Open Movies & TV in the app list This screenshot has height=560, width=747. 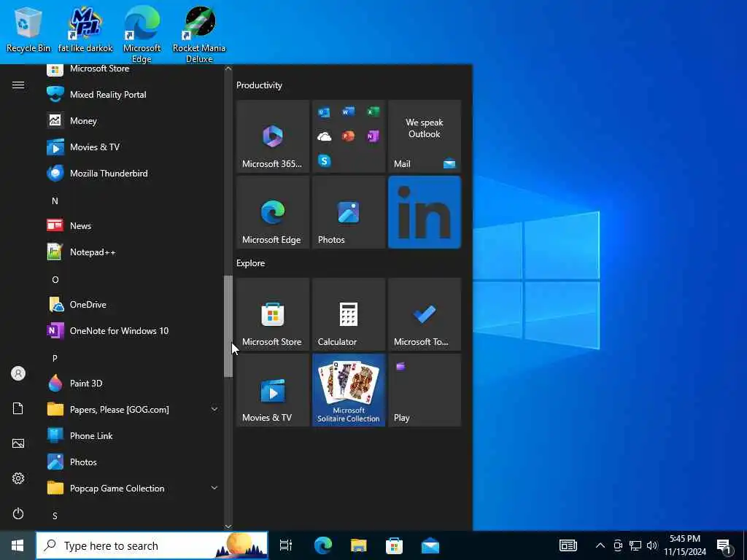pyautogui.click(x=132, y=147)
